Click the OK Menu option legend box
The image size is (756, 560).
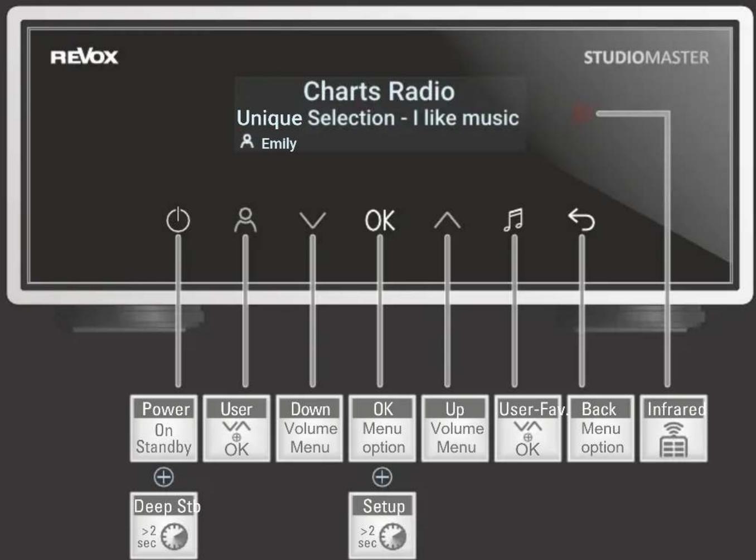(x=382, y=428)
